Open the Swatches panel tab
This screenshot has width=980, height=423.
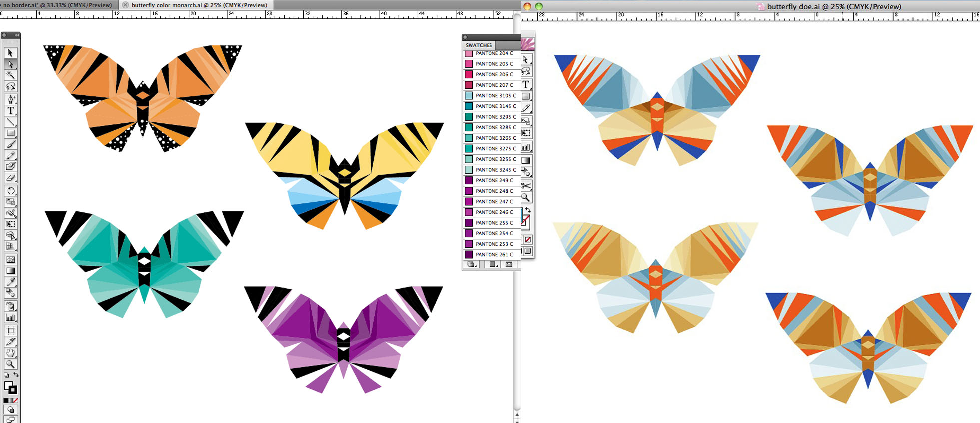(479, 45)
